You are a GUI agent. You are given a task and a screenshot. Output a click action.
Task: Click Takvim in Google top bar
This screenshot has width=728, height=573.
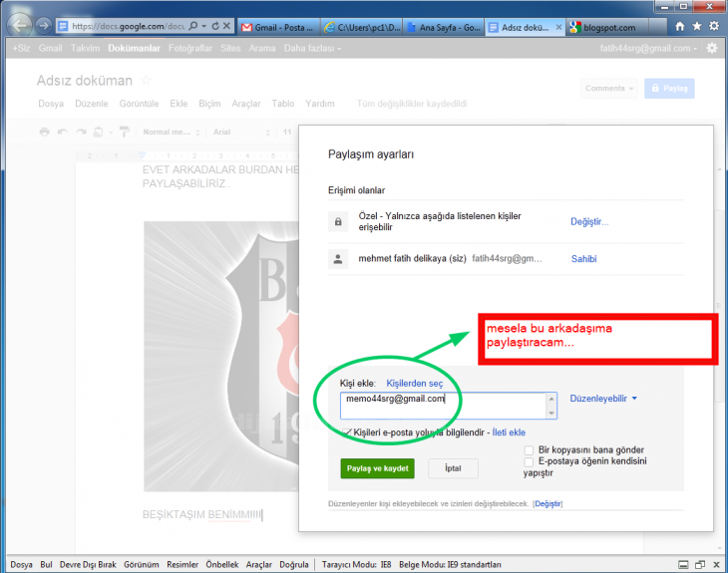(x=85, y=48)
